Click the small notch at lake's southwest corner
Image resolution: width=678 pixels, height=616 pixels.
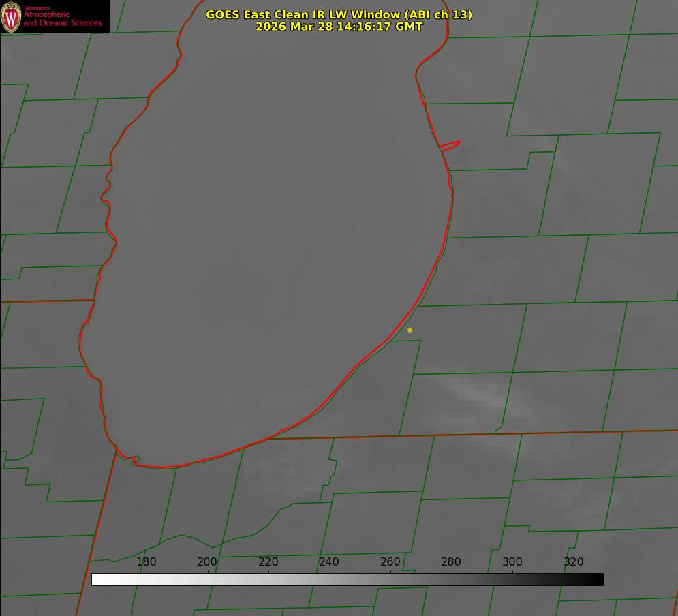click(134, 461)
